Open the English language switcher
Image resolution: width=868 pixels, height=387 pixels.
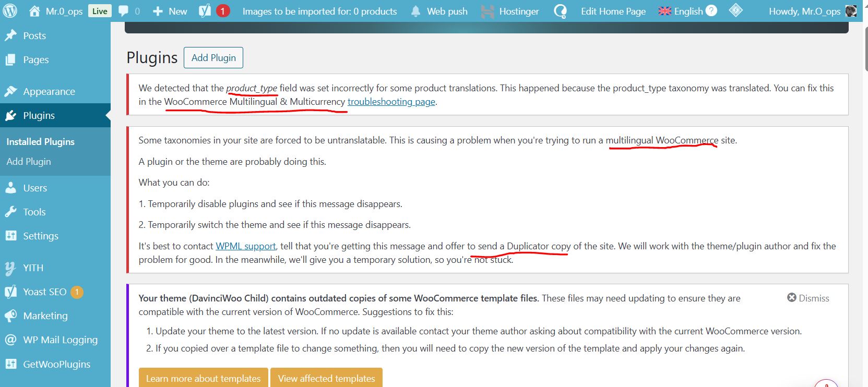tap(688, 11)
